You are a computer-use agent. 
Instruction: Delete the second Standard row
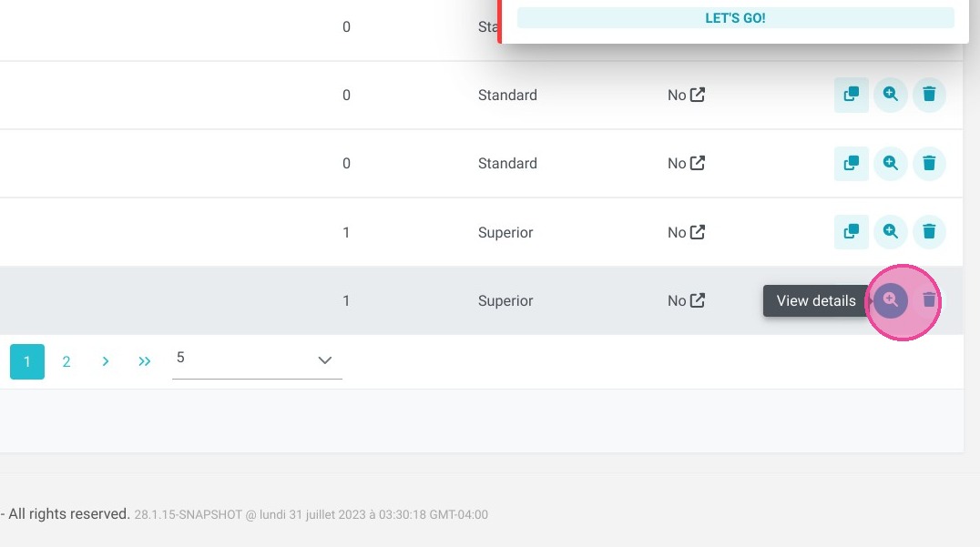[x=929, y=164]
